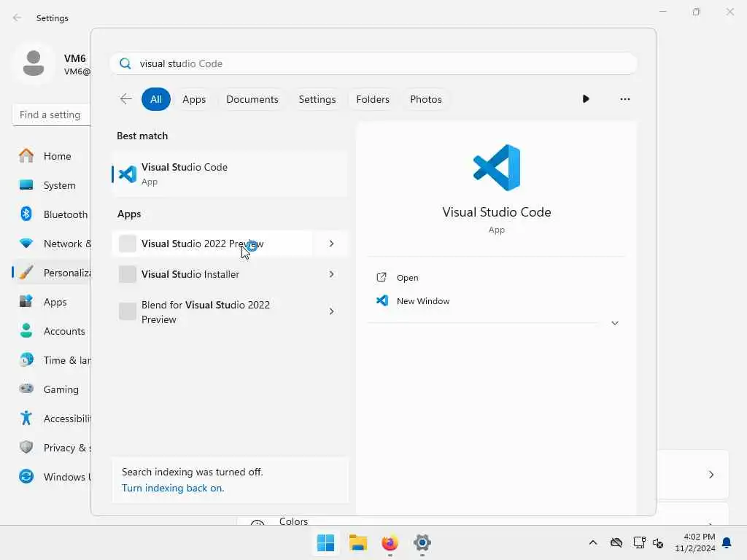Screen dimensions: 747x560
Task: Select Blend for Visual Studio 2022 Preview
Action: coord(212,311)
